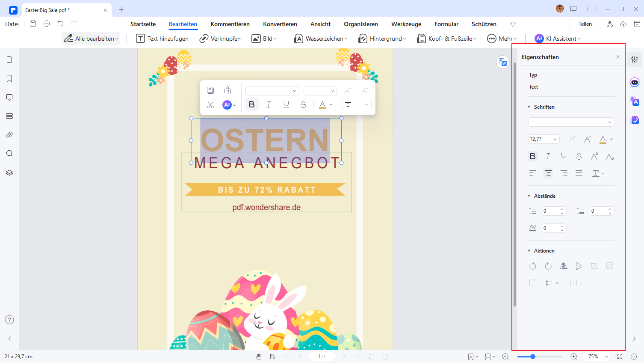Click the character spacing value field

pos(554,228)
